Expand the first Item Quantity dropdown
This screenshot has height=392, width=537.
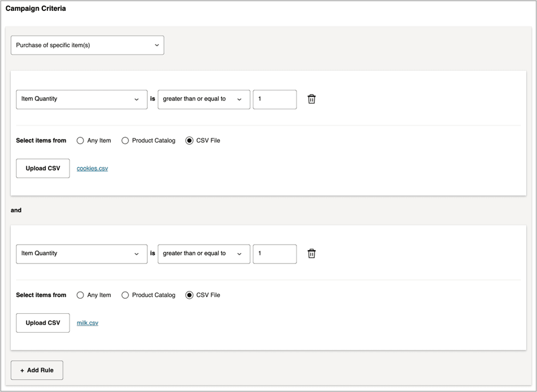pos(82,99)
